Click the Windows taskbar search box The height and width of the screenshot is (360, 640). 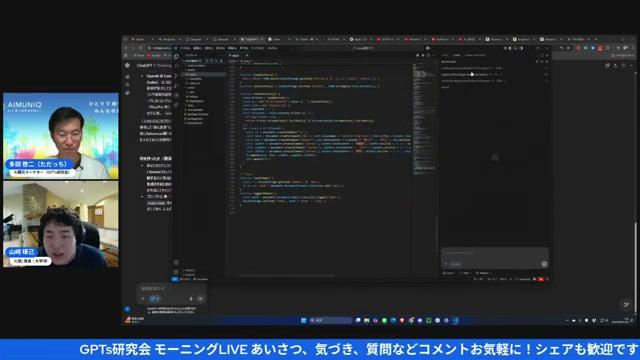click(331, 320)
